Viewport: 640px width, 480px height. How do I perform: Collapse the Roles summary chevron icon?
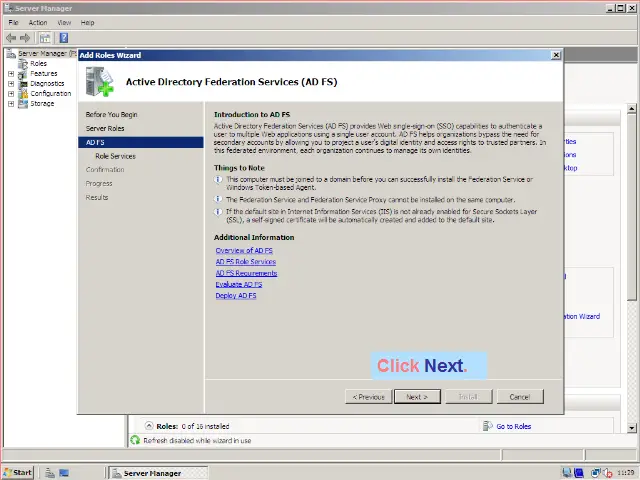click(149, 426)
